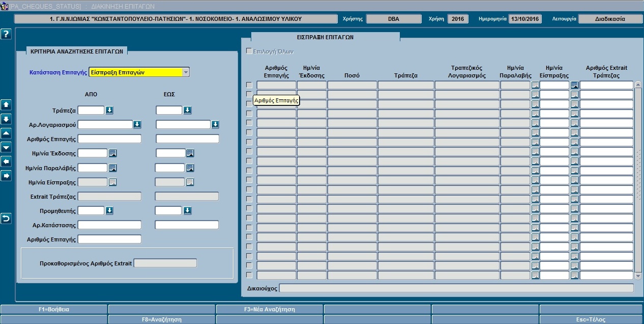This screenshot has width=644, height=324.
Task: Click the right arrow sidebar icon
Action: (6, 176)
